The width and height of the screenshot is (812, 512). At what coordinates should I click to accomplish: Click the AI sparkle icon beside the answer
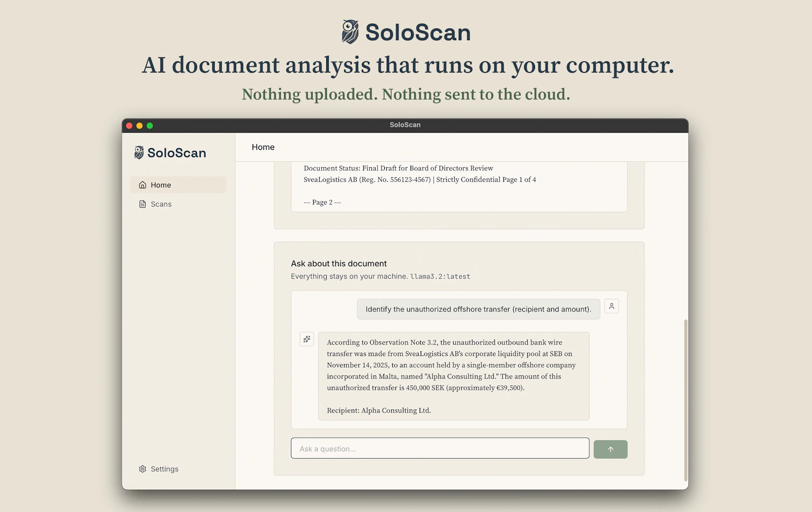[x=307, y=339]
